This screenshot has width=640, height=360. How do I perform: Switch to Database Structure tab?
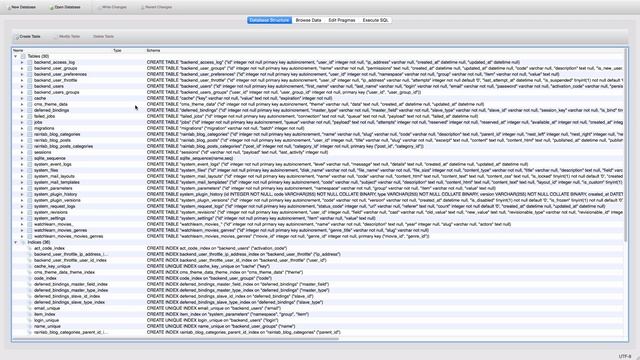tap(269, 20)
